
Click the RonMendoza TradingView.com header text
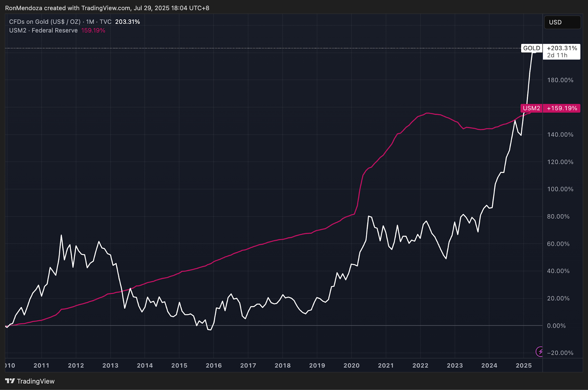pos(107,8)
